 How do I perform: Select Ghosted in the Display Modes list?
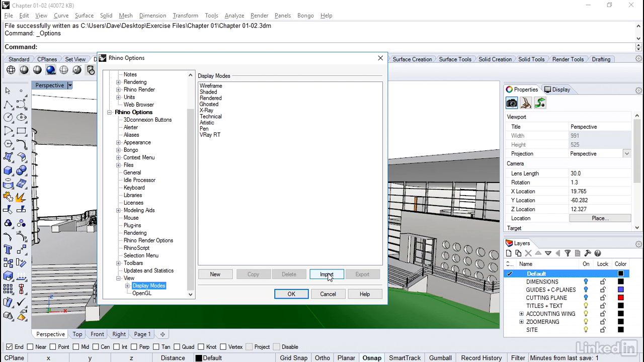pos(209,104)
